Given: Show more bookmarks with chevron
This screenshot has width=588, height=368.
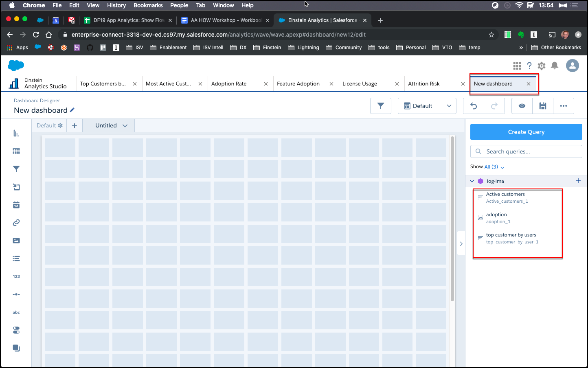Looking at the screenshot, I should pos(521,48).
